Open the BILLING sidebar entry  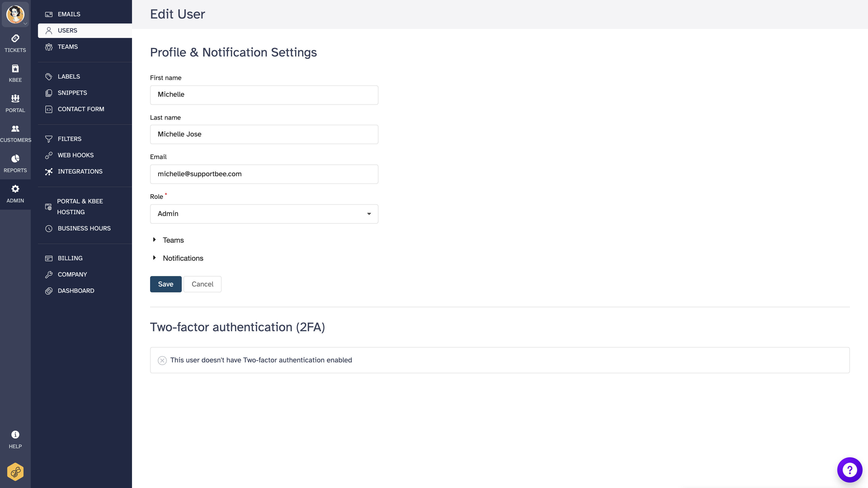click(70, 258)
